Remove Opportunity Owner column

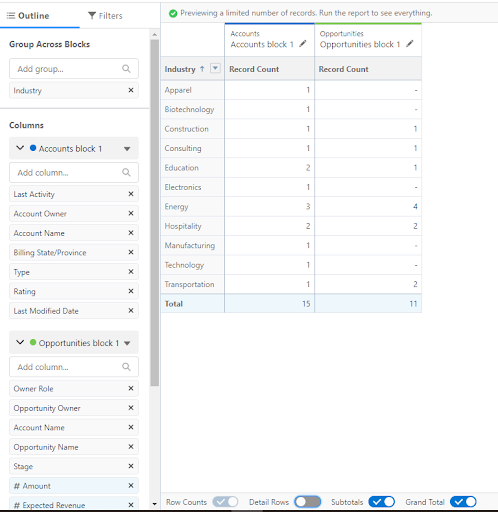[131, 408]
